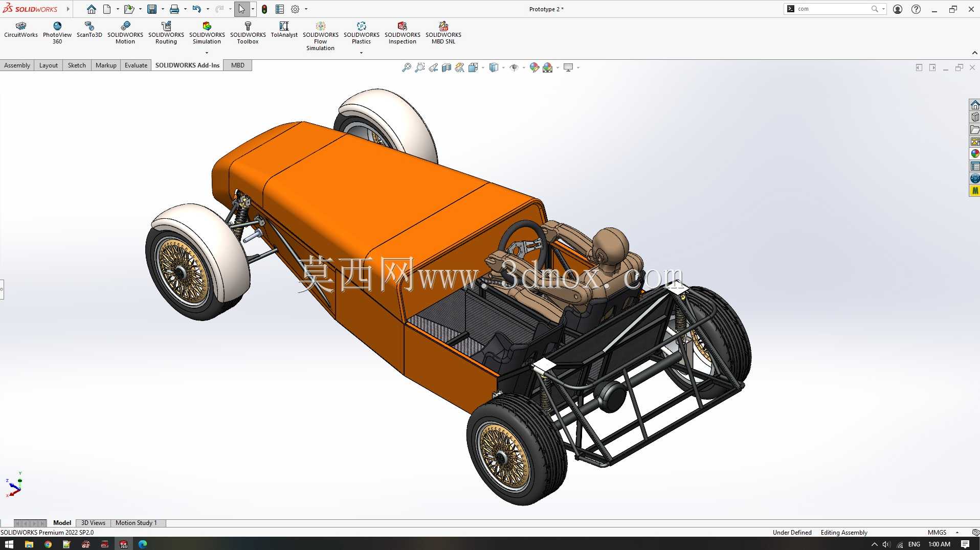Launch PhotoView 360 add-in
The height and width of the screenshot is (550, 980).
pyautogui.click(x=57, y=33)
